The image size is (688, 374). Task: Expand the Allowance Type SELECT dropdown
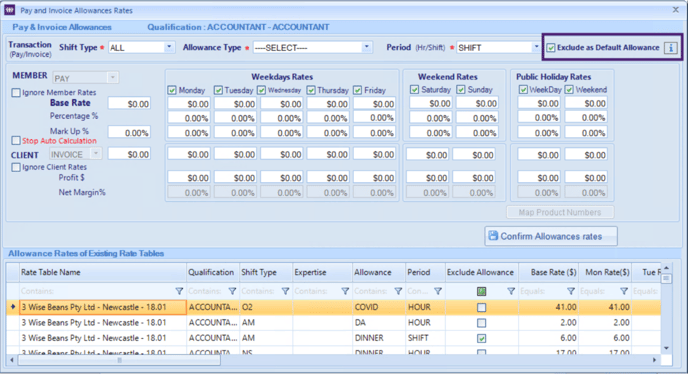pyautogui.click(x=366, y=47)
